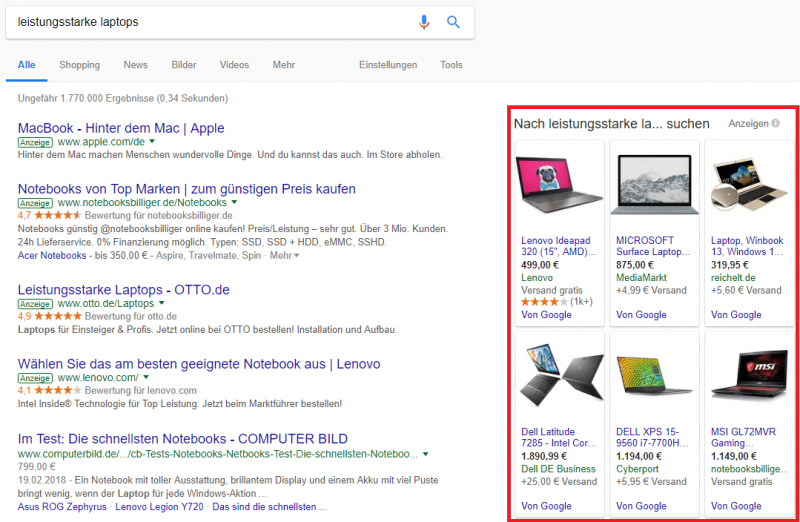Click the Lenovo Legion Y720 sitelink
Screen dimensions: 800x522
click(159, 507)
